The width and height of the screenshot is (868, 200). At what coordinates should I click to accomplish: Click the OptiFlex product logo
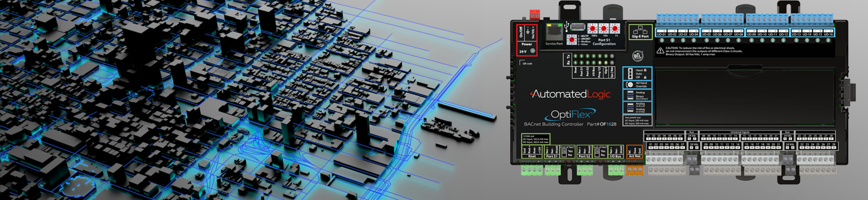(x=570, y=114)
